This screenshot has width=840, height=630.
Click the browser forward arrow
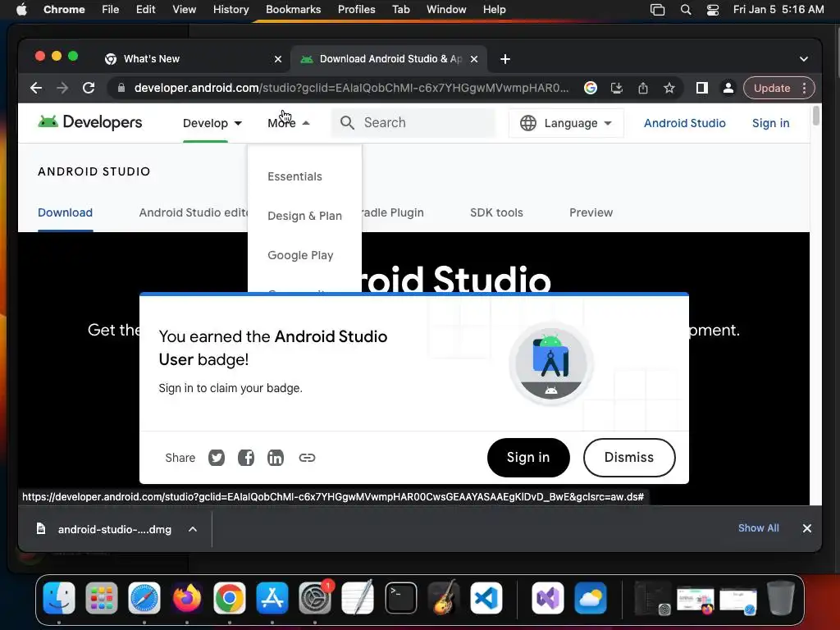(62, 88)
